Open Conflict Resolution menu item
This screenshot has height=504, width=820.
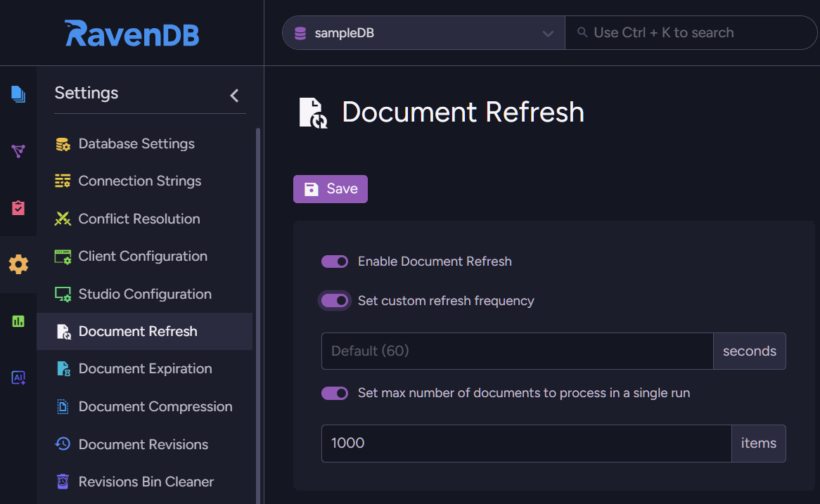coord(144,219)
